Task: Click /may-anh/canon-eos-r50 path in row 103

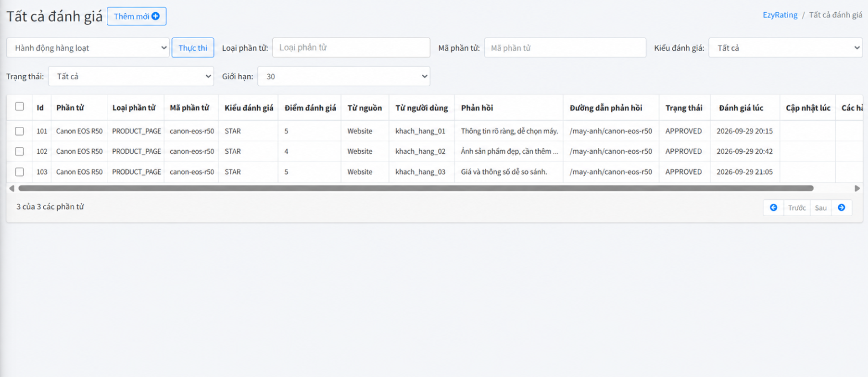Action: pyautogui.click(x=611, y=172)
